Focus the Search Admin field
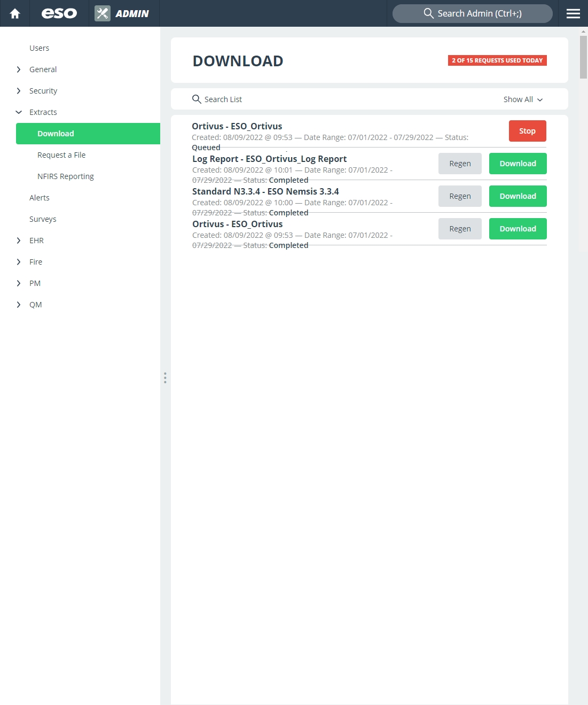Image resolution: width=588 pixels, height=705 pixels. [x=473, y=13]
